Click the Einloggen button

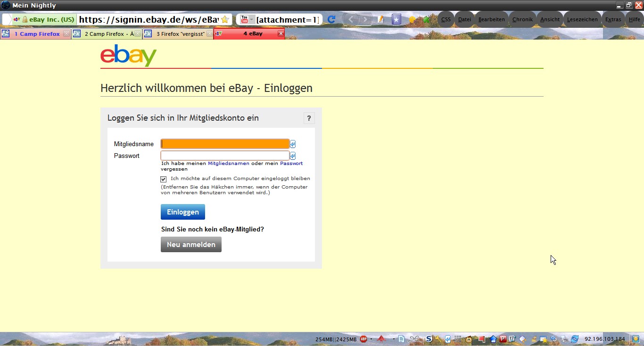click(183, 212)
